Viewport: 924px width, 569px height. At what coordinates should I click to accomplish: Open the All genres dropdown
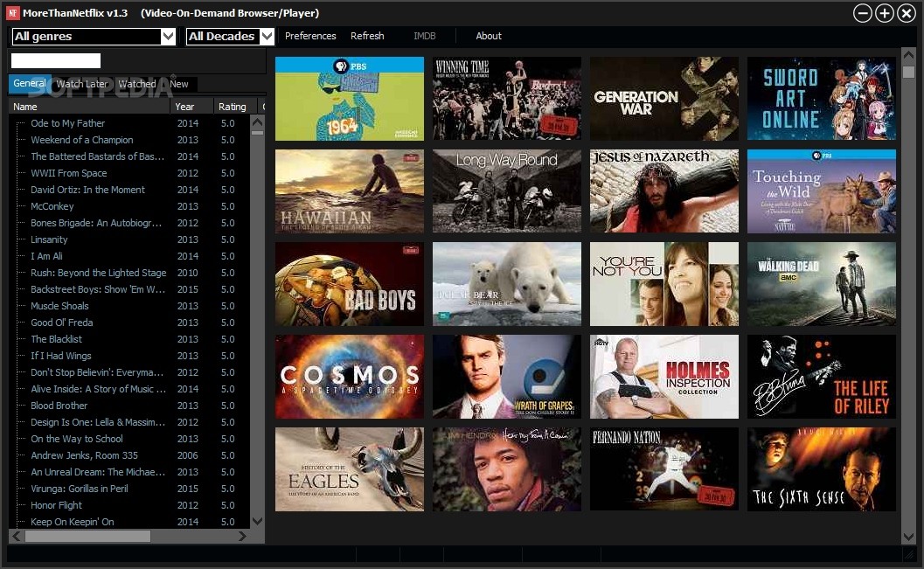coord(94,37)
